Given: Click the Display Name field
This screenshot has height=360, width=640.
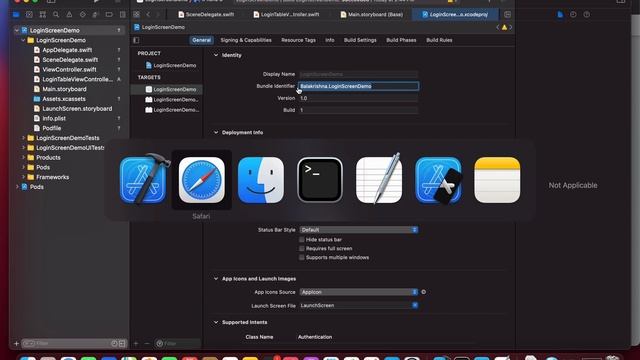Looking at the screenshot, I should pos(358,74).
